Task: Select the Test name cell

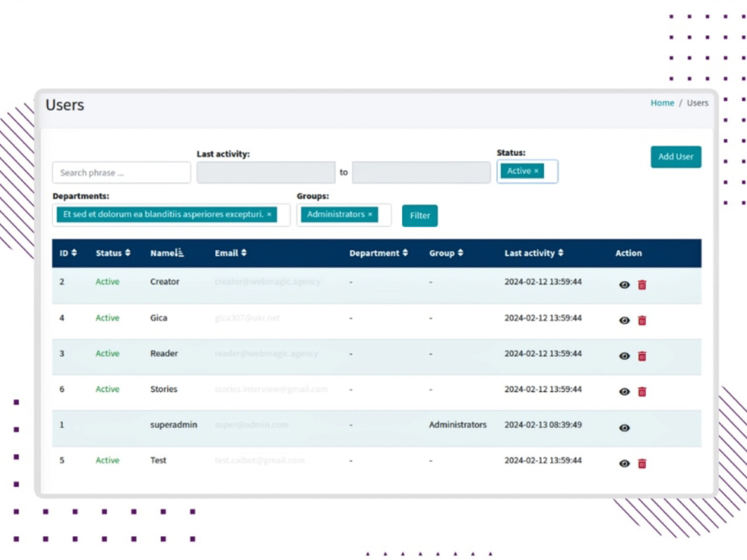Action: (158, 461)
